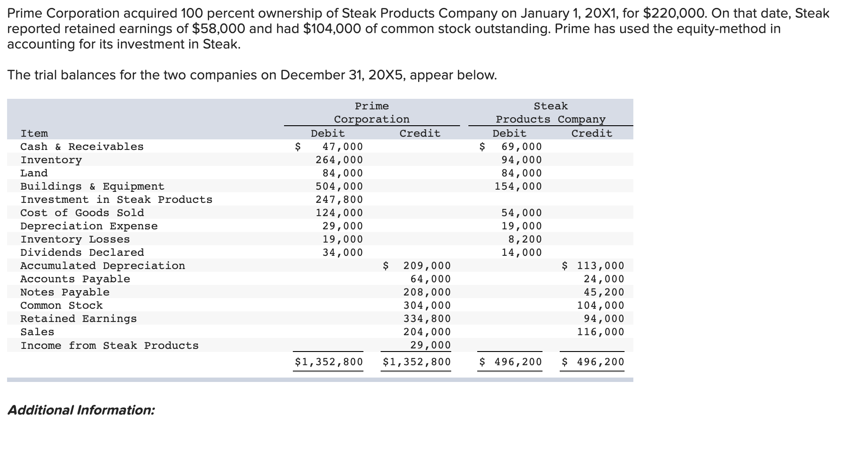
Task: Select the 'Notes Payable' label
Action: point(65,292)
